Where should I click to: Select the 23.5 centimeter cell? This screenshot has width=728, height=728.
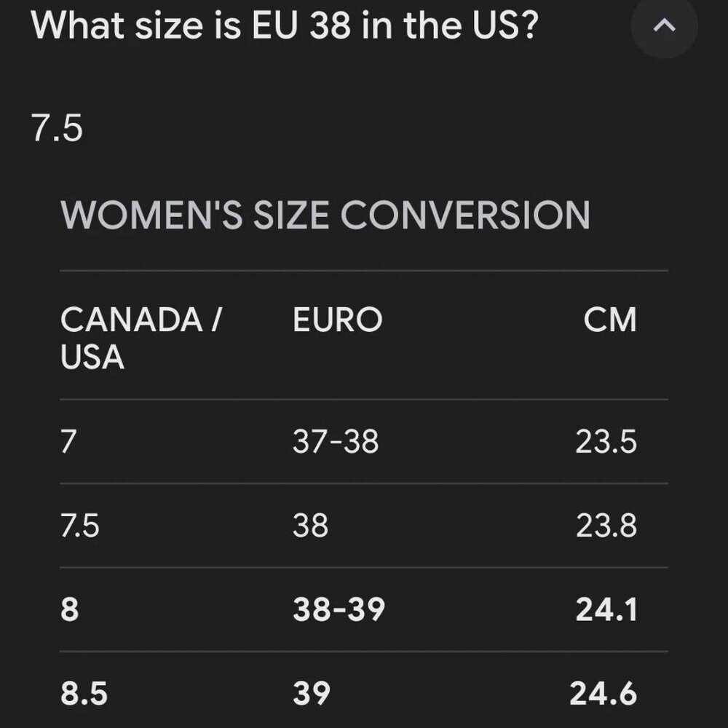coord(606,441)
